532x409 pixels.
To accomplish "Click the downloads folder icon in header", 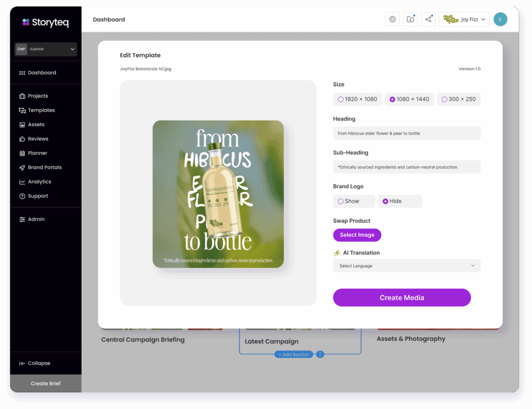I will point(410,19).
